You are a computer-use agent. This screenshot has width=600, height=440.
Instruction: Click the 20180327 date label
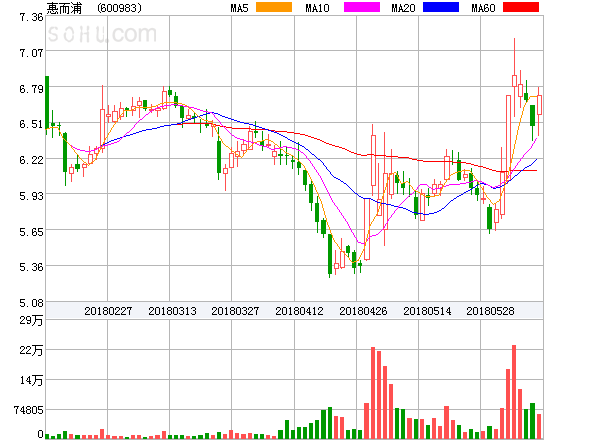235,311
